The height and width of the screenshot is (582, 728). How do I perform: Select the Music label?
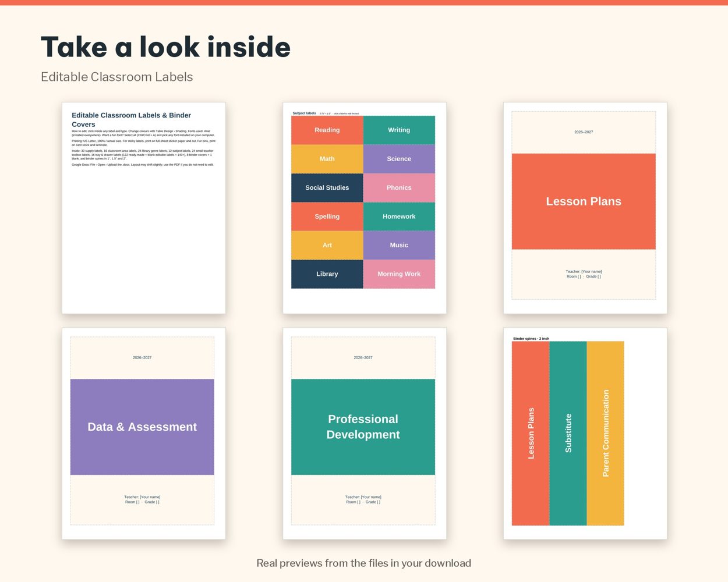pos(399,245)
